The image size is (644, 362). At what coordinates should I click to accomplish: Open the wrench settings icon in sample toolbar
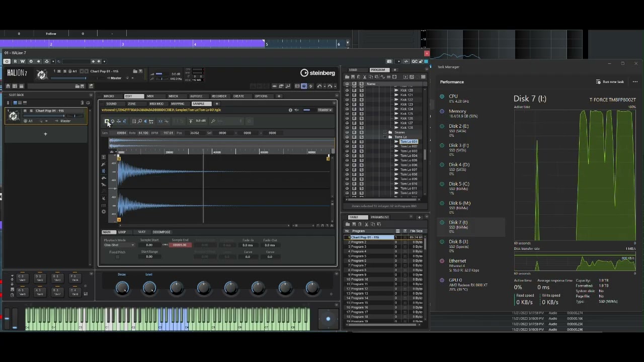point(213,121)
